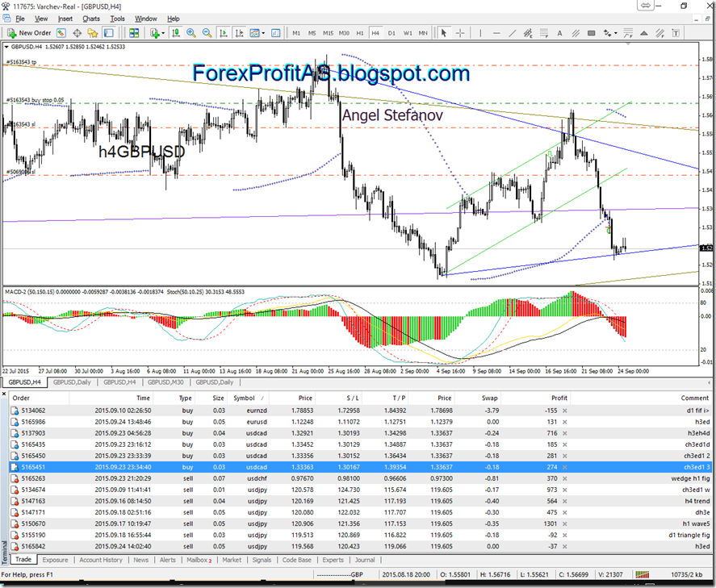Image resolution: width=716 pixels, height=588 pixels.
Task: Open the Exposure terminal tab
Action: 55,560
